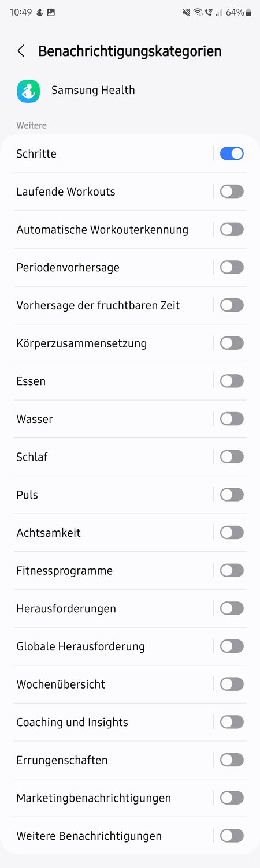Image resolution: width=260 pixels, height=868 pixels.
Task: Enable Globale Herausforderung toggle
Action: click(232, 646)
